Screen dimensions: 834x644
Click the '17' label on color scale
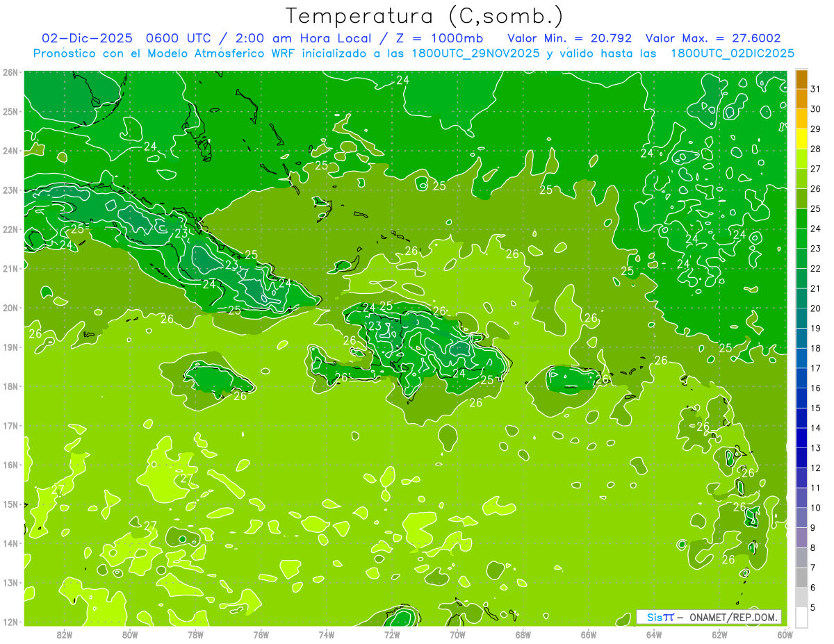tap(815, 368)
